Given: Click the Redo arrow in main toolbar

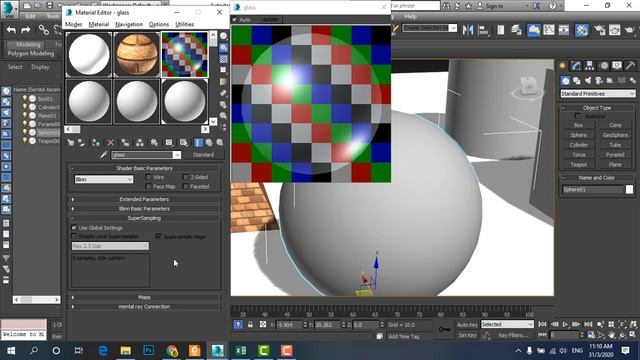Looking at the screenshot, I should (25, 30).
